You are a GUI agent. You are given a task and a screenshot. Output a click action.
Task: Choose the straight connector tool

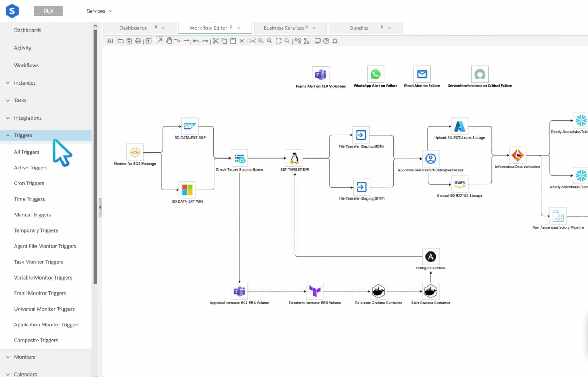(x=186, y=41)
